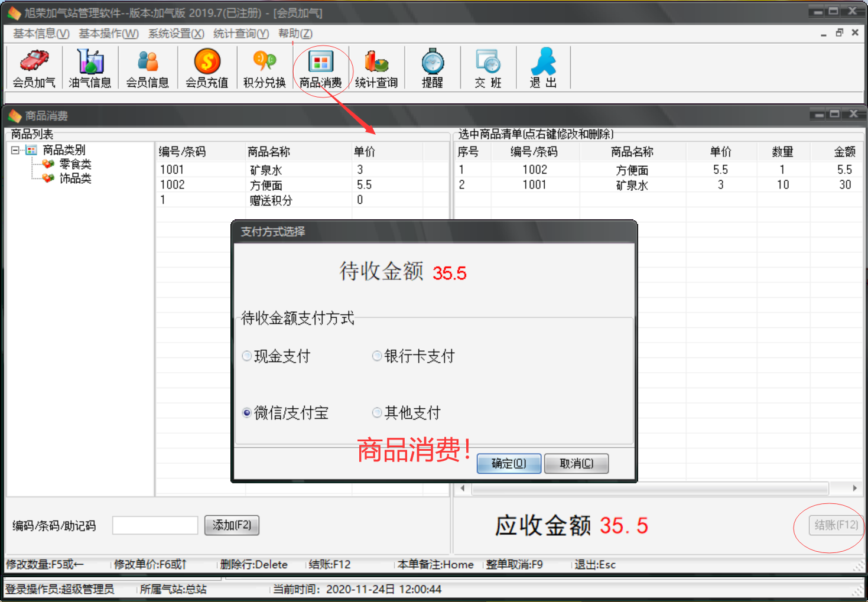The width and height of the screenshot is (868, 602).
Task: Open 会员充值 recharge tool
Action: [x=206, y=67]
